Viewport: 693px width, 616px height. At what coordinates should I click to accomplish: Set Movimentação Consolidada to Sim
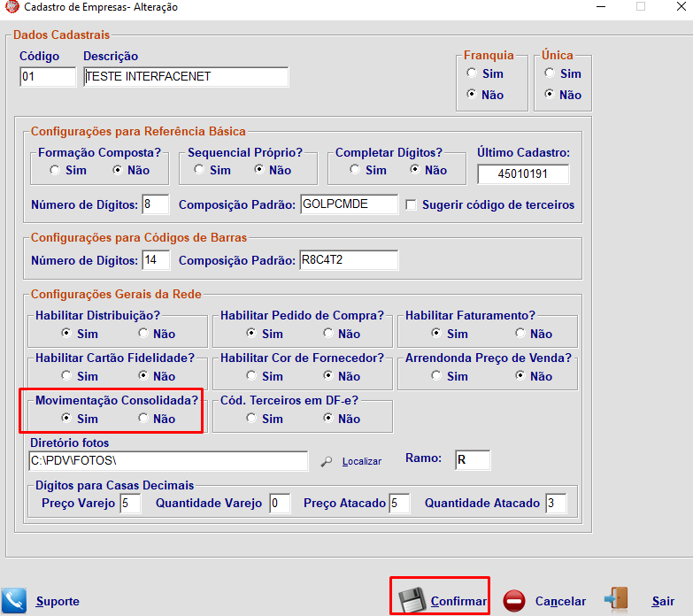click(66, 418)
